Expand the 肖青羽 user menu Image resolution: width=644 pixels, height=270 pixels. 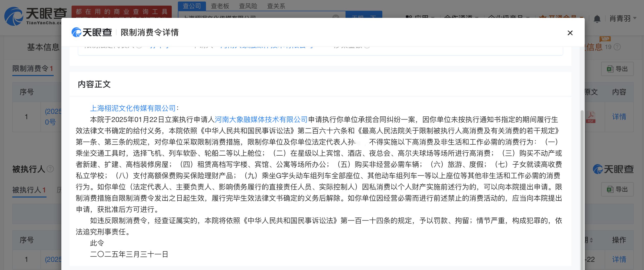(623, 19)
